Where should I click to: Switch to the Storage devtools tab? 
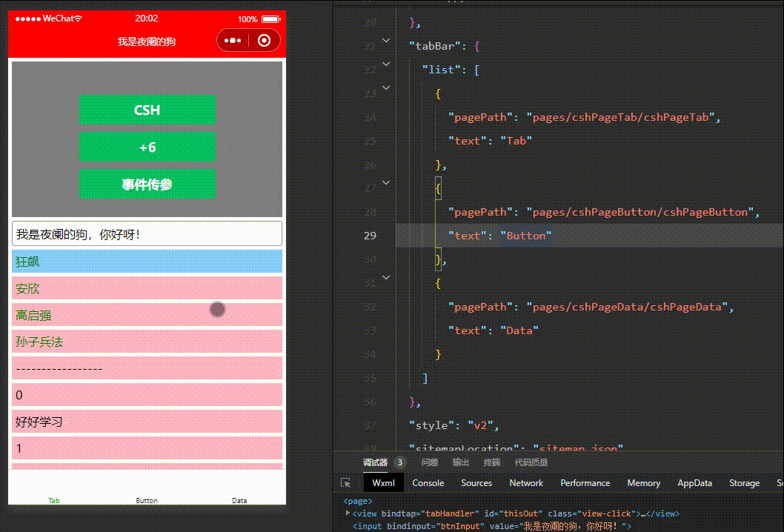(744, 483)
